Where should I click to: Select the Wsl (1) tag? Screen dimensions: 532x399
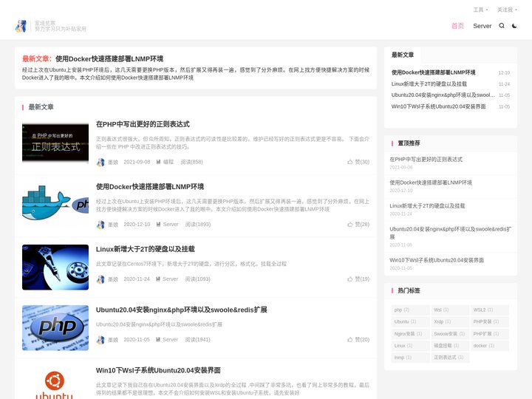[450, 310]
